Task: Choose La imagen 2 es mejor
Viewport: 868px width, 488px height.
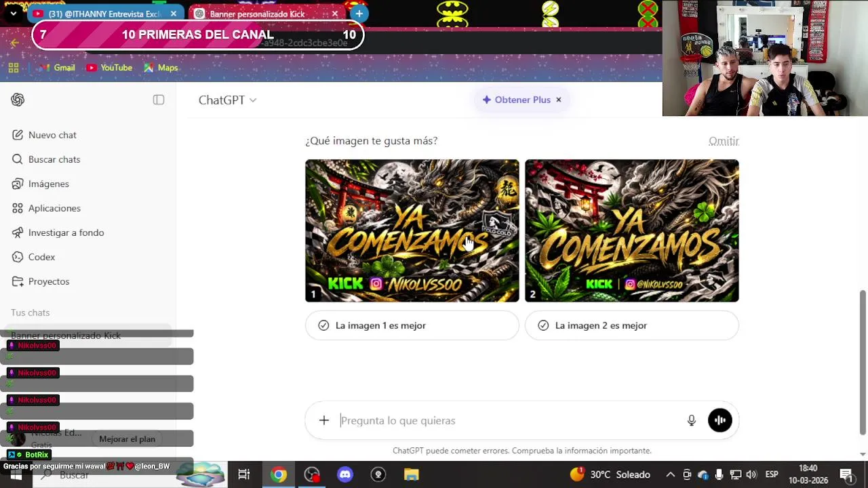Action: (x=632, y=325)
